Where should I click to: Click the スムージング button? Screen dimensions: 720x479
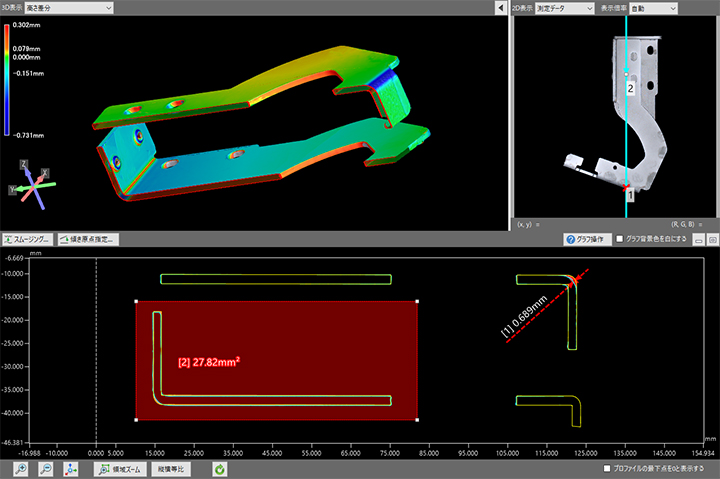pos(27,240)
